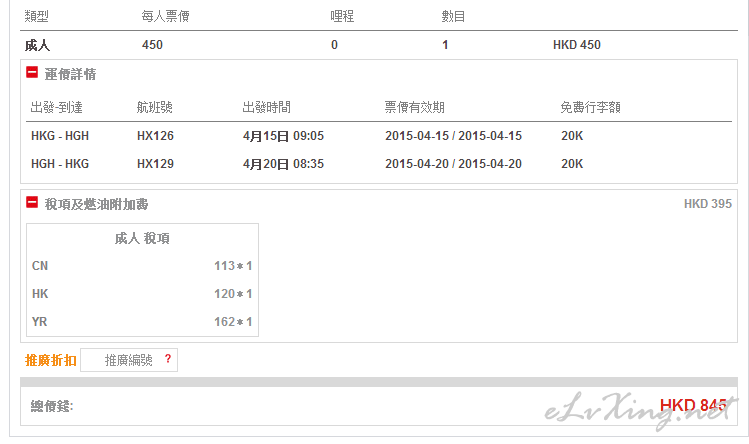Click the YR fuel surcharge row 162*1

[142, 322]
